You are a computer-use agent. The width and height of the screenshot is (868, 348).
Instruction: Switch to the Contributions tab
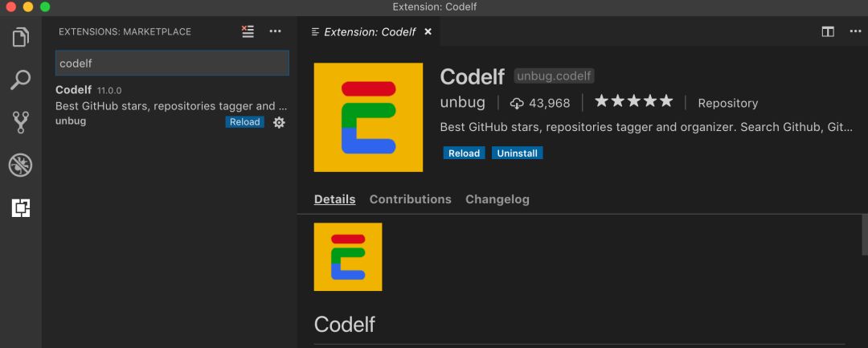410,199
